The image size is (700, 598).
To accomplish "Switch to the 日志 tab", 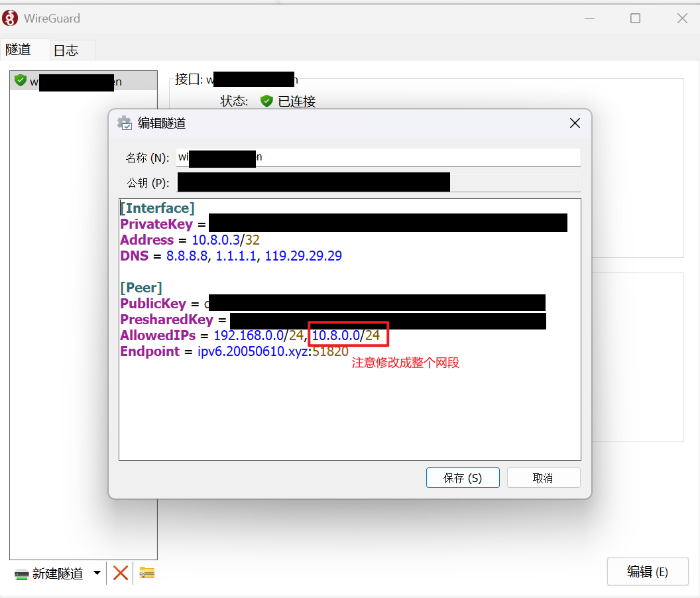I will click(66, 50).
